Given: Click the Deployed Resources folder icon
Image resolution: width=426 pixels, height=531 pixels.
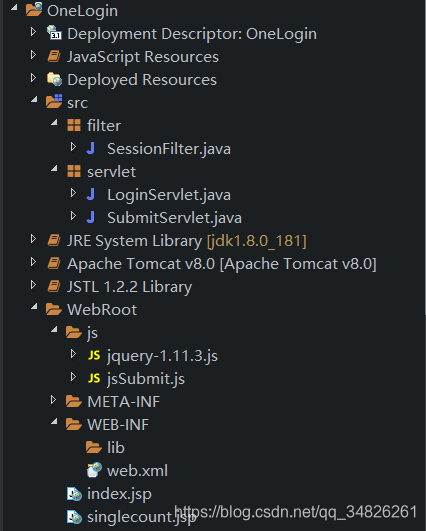Looking at the screenshot, I should click(x=54, y=79).
